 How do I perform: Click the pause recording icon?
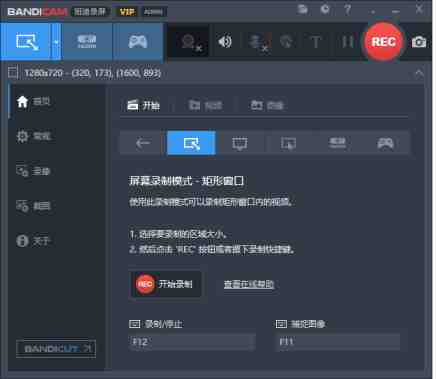point(348,42)
